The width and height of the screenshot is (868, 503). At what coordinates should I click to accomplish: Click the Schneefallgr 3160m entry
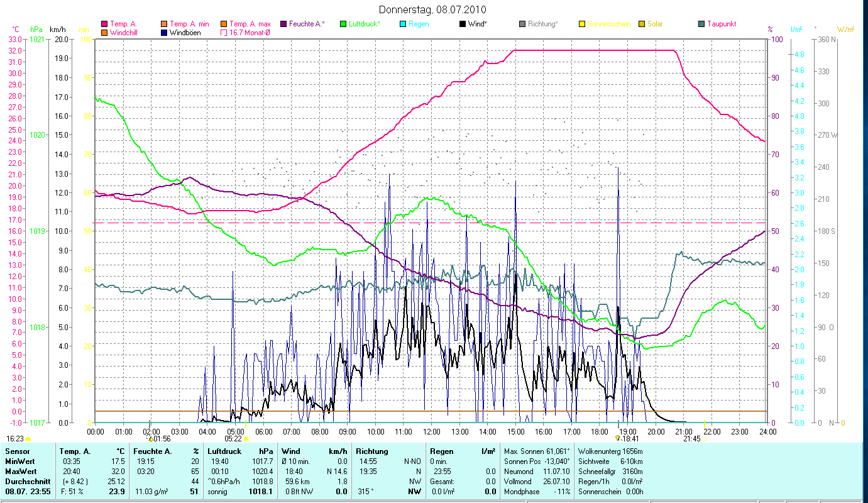(x=610, y=471)
